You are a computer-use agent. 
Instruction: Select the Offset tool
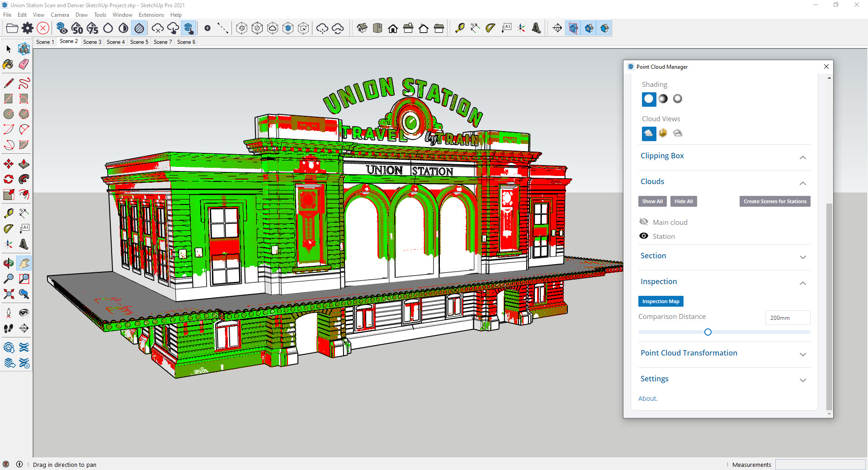coord(24,195)
